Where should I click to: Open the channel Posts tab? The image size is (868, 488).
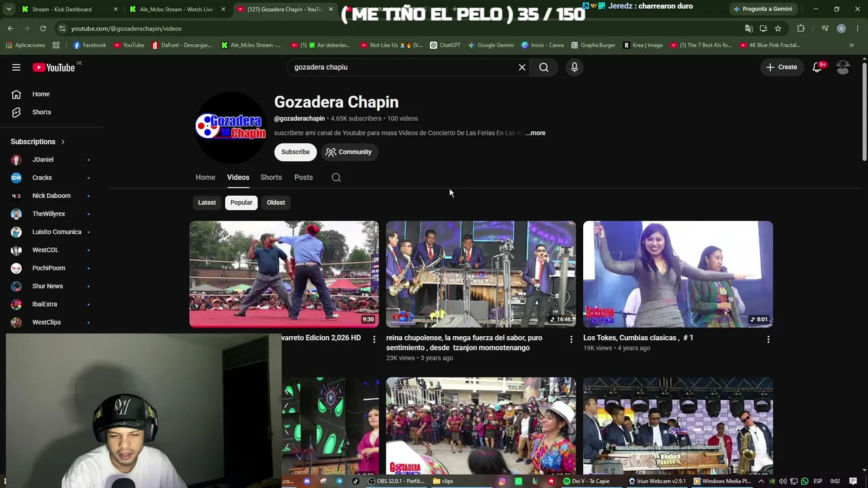tap(304, 178)
